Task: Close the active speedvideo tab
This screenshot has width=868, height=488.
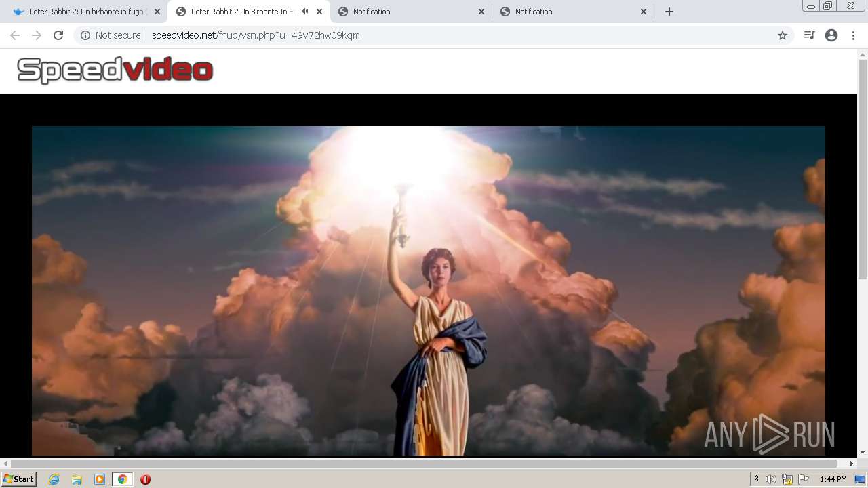Action: [319, 12]
